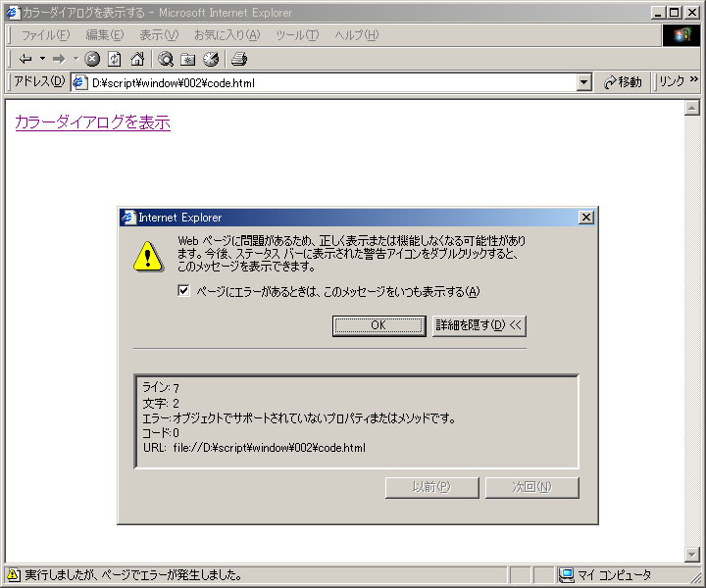Collapse details with 詳細を隠す(D) button
Image resolution: width=706 pixels, height=588 pixels.
click(x=479, y=325)
